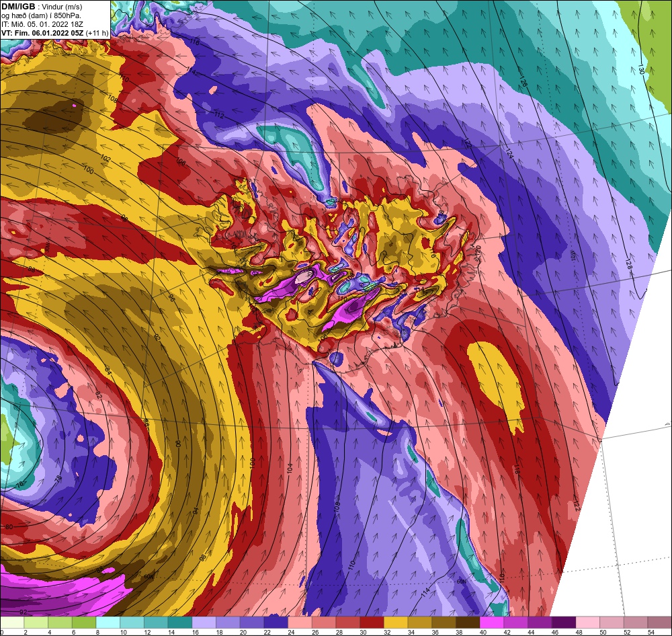Click the legend swatch between 26 and 28
The height and width of the screenshot is (636, 672).
tap(324, 623)
